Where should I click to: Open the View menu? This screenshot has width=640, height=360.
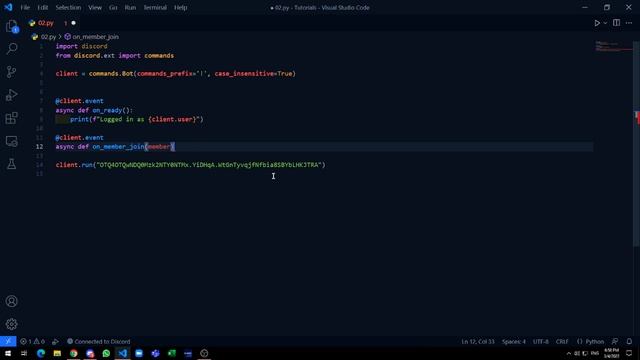pos(95,7)
